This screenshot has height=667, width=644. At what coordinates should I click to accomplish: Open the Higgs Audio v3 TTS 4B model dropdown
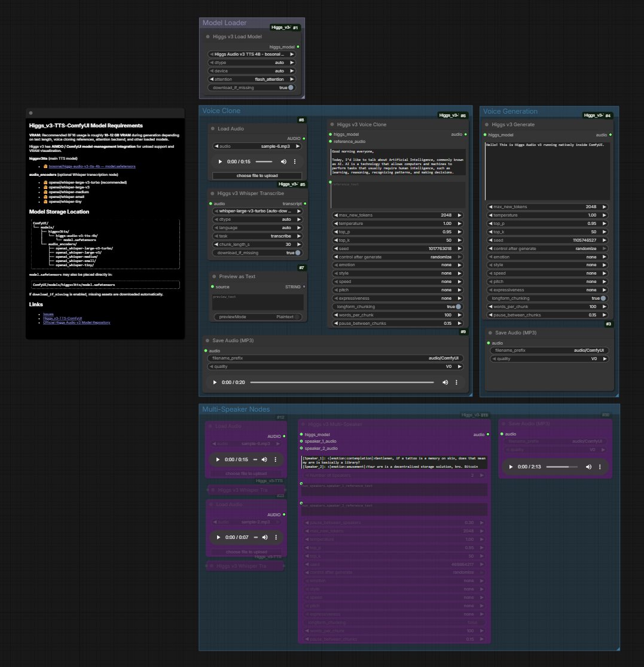[251, 54]
